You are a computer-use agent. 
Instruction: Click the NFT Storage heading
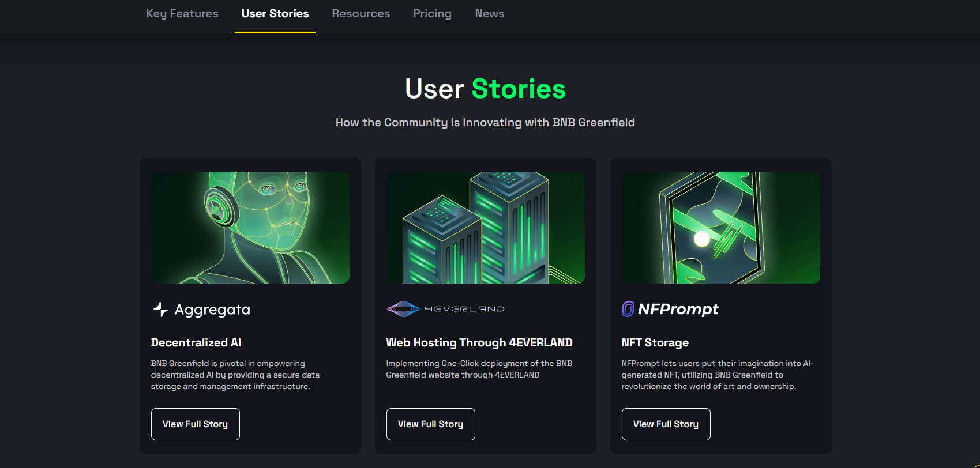click(x=655, y=342)
